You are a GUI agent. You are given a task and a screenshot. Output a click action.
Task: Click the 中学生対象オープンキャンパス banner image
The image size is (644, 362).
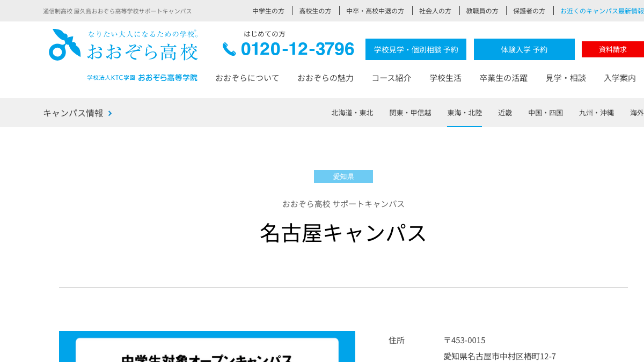click(x=207, y=346)
